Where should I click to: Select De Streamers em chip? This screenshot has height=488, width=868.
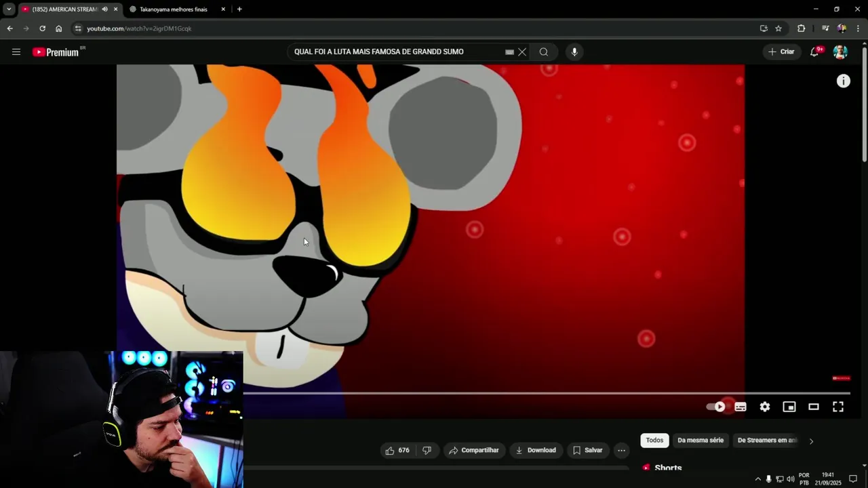[x=766, y=441]
